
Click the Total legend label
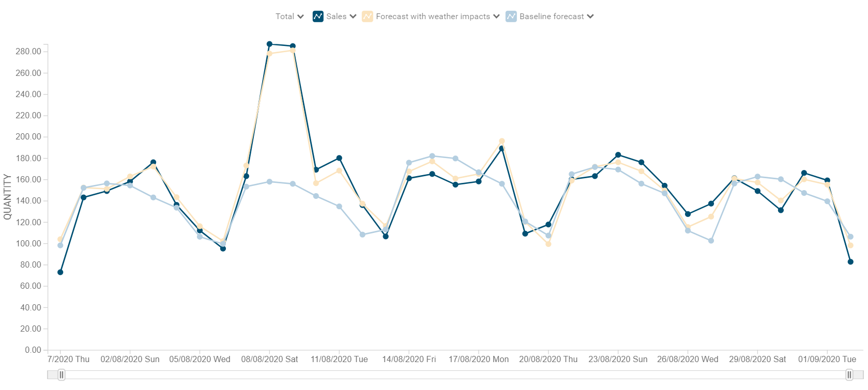(x=285, y=16)
